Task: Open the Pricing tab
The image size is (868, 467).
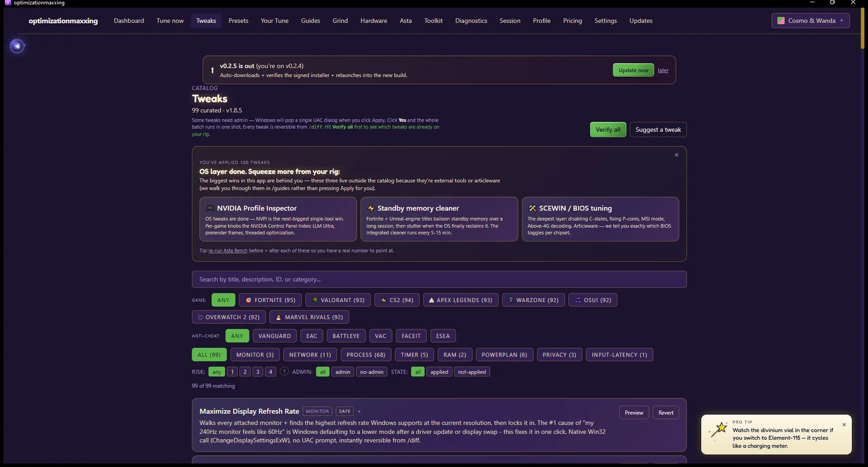Action: (572, 21)
